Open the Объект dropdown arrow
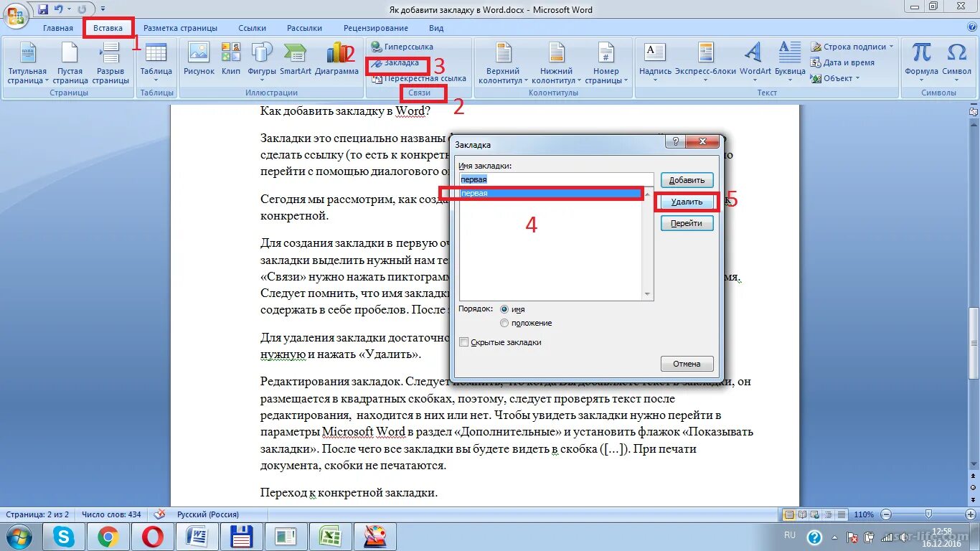 (858, 78)
